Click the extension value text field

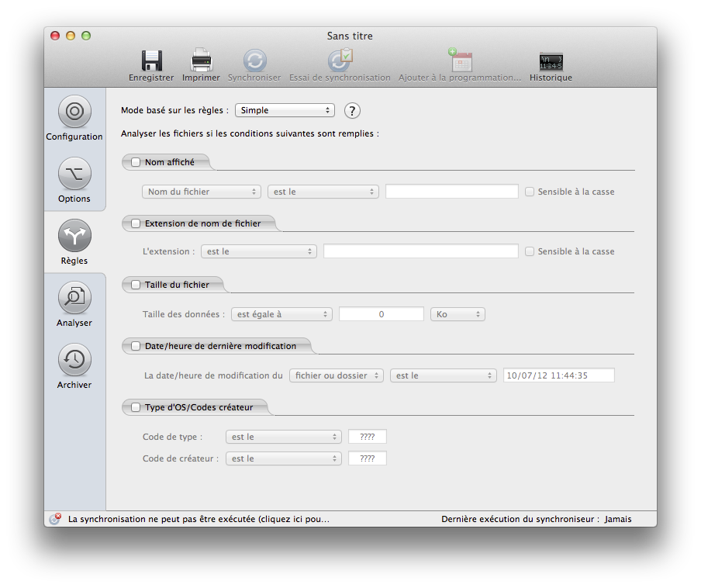coord(421,251)
